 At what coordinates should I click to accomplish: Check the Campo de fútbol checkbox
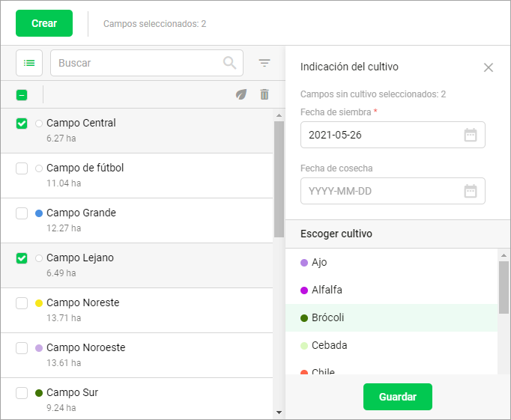click(x=22, y=168)
